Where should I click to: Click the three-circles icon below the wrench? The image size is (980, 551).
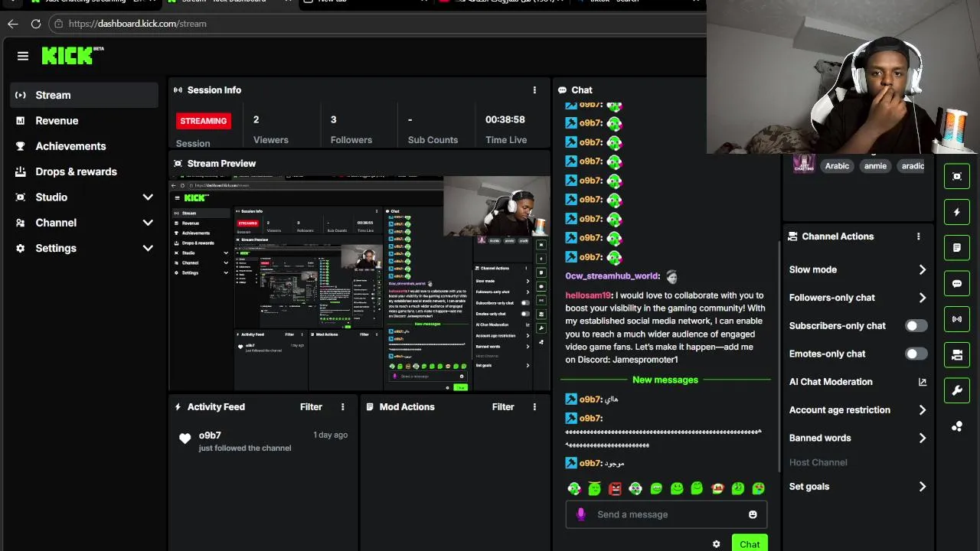(957, 427)
